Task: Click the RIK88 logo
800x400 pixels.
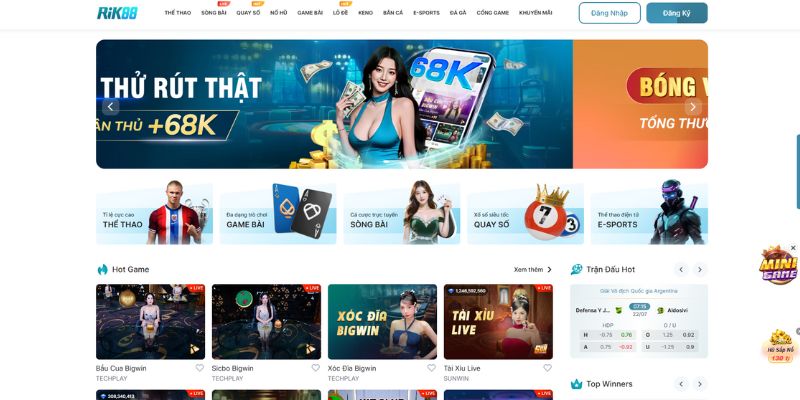Action: (117, 13)
